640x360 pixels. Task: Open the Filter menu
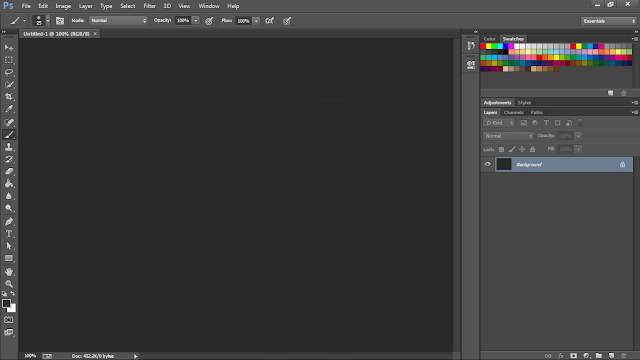[149, 6]
